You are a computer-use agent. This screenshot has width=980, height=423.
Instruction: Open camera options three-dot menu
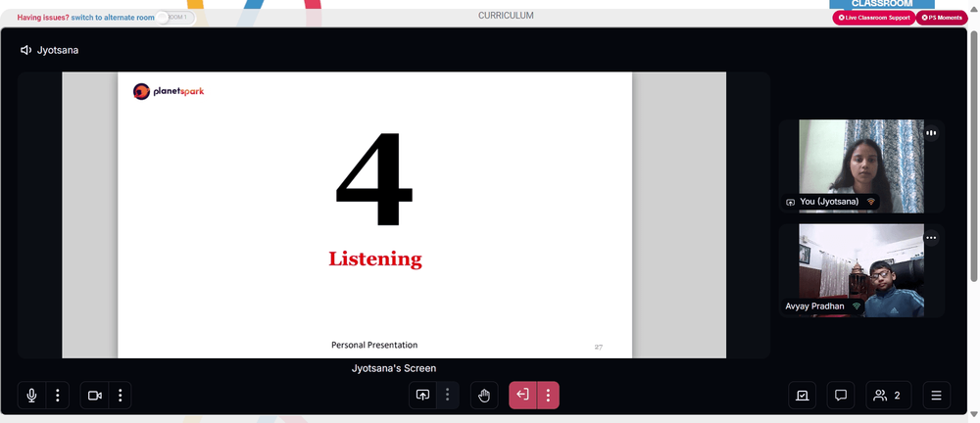click(x=120, y=396)
